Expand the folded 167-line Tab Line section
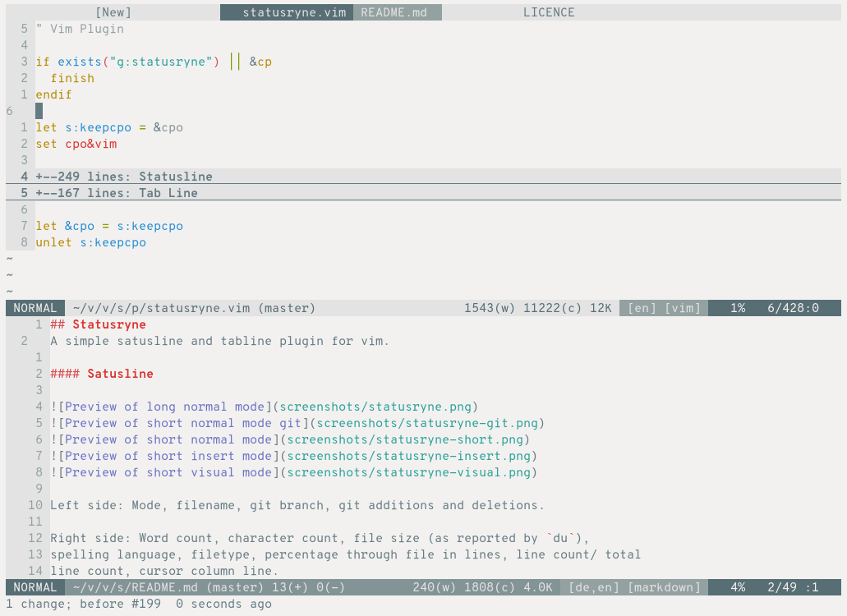The image size is (847, 616). [x=115, y=193]
